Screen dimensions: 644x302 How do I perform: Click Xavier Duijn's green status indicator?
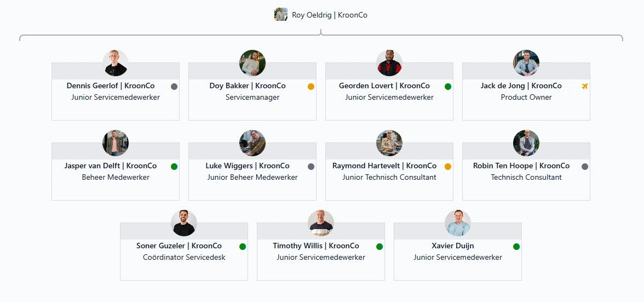(x=516, y=247)
